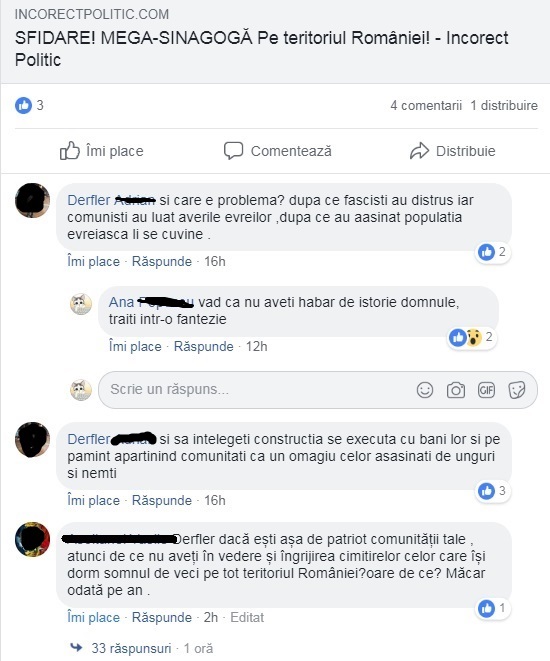Show the Editat edit history of the last comment

pos(247,618)
